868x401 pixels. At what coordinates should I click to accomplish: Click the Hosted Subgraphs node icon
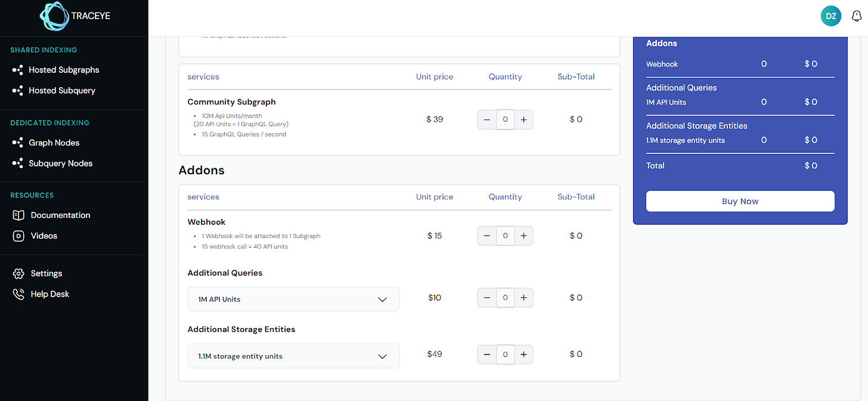(18, 70)
